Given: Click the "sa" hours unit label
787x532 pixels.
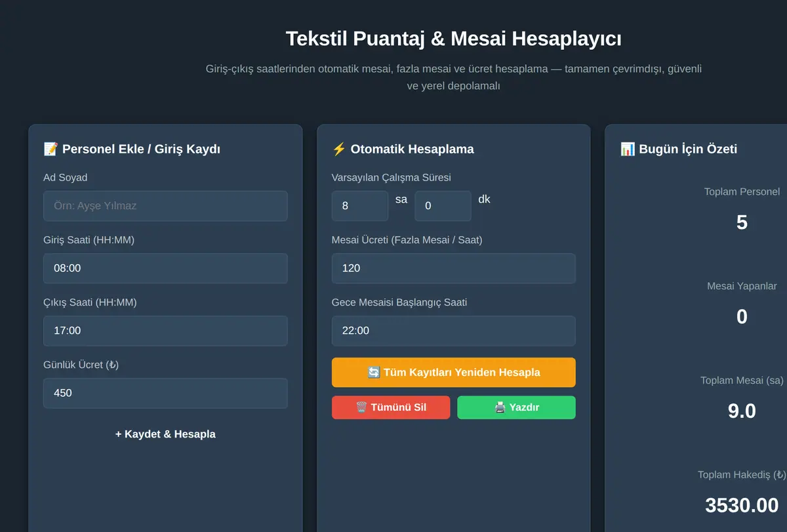Looking at the screenshot, I should pos(401,199).
